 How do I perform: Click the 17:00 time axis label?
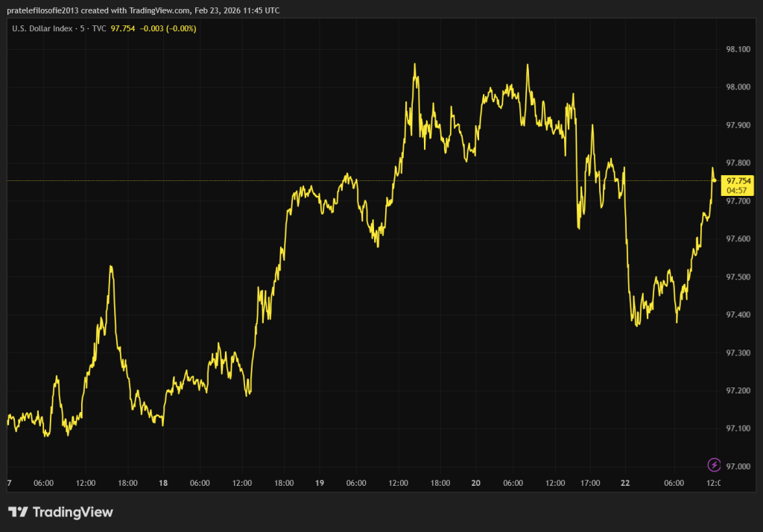click(x=590, y=483)
